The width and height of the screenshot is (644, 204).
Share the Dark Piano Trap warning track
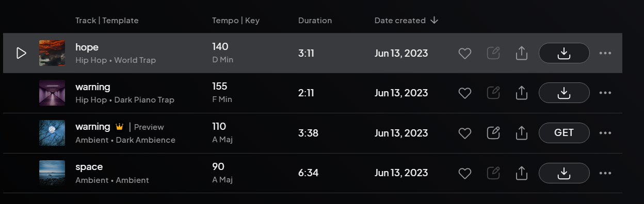coord(522,93)
